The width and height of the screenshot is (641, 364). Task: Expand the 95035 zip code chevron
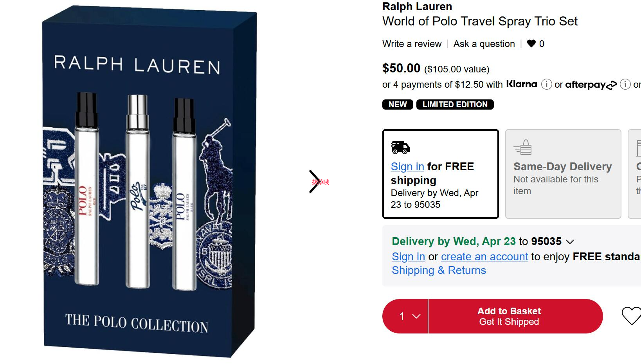pyautogui.click(x=570, y=242)
